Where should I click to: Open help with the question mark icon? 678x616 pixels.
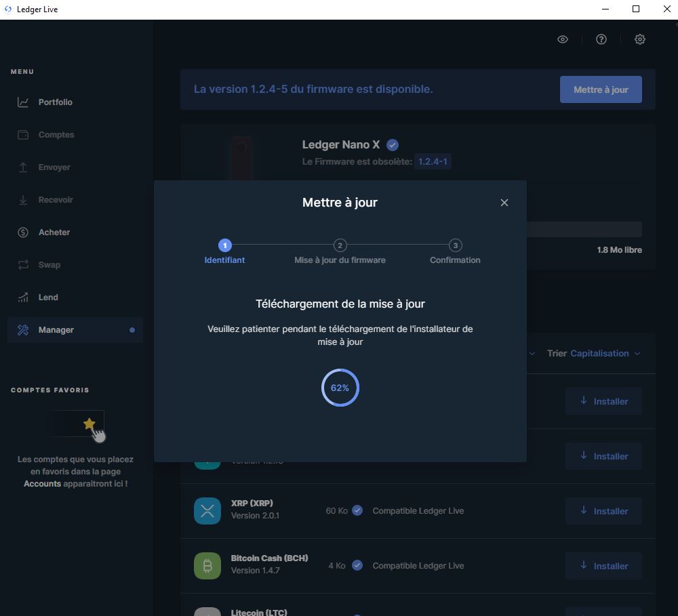(x=601, y=39)
